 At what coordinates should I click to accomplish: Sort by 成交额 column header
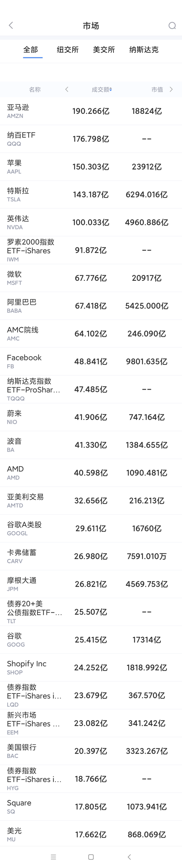tap(102, 89)
